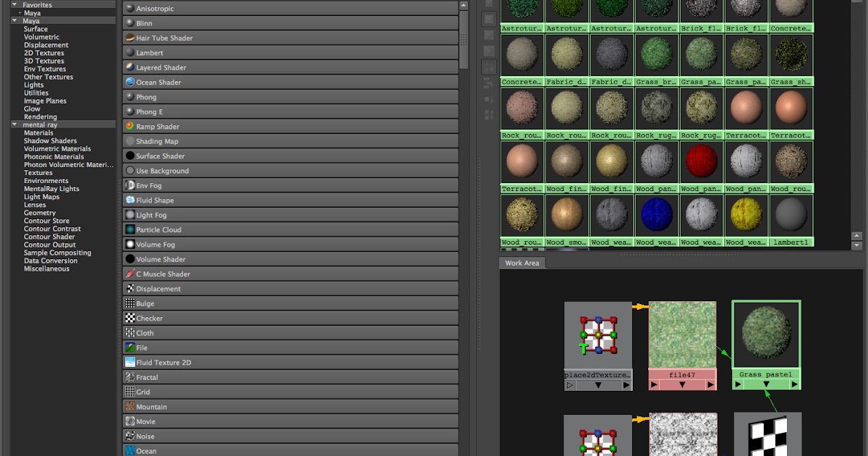Choose the 3D Textures category
868x456 pixels.
click(x=44, y=61)
